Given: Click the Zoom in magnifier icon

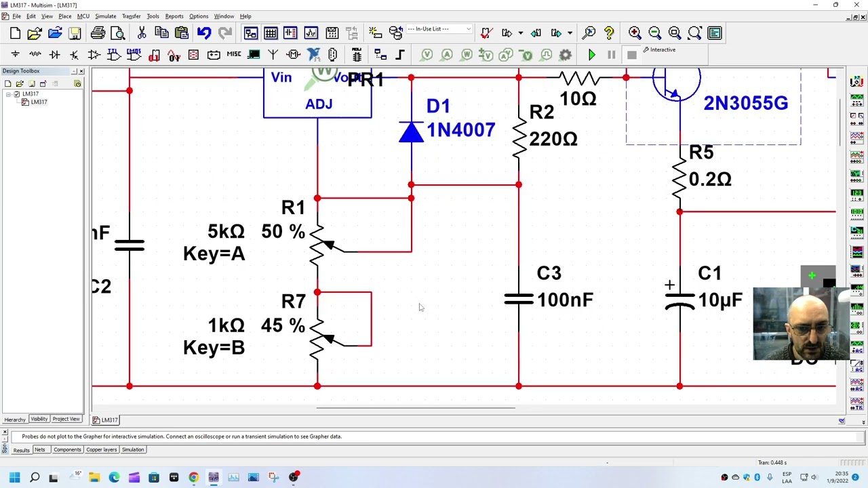Looking at the screenshot, I should coord(635,33).
